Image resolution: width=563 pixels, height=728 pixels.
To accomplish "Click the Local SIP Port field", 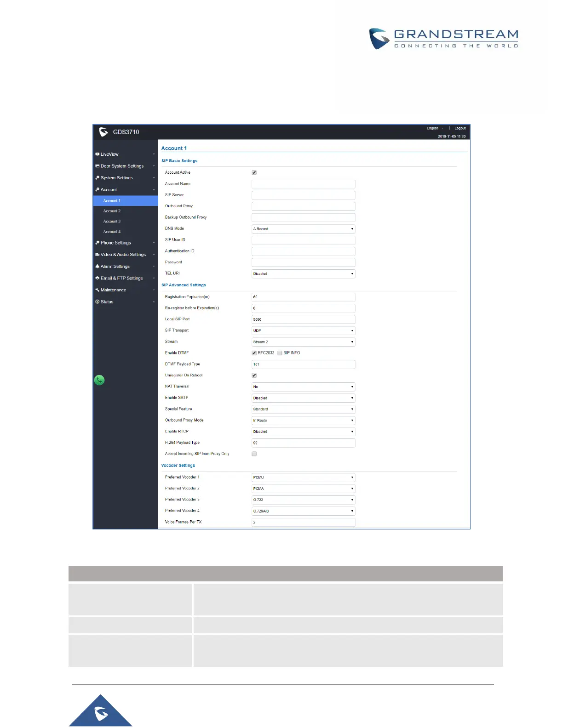I will click(x=304, y=319).
